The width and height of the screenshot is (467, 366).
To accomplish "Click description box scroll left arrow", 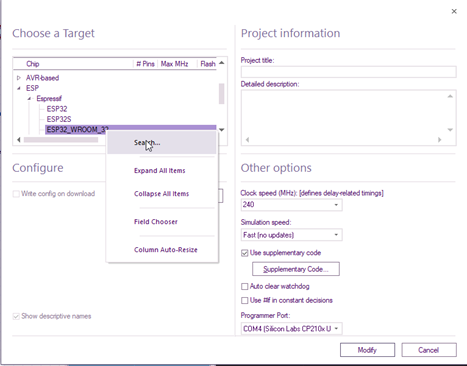I will pos(247,140).
